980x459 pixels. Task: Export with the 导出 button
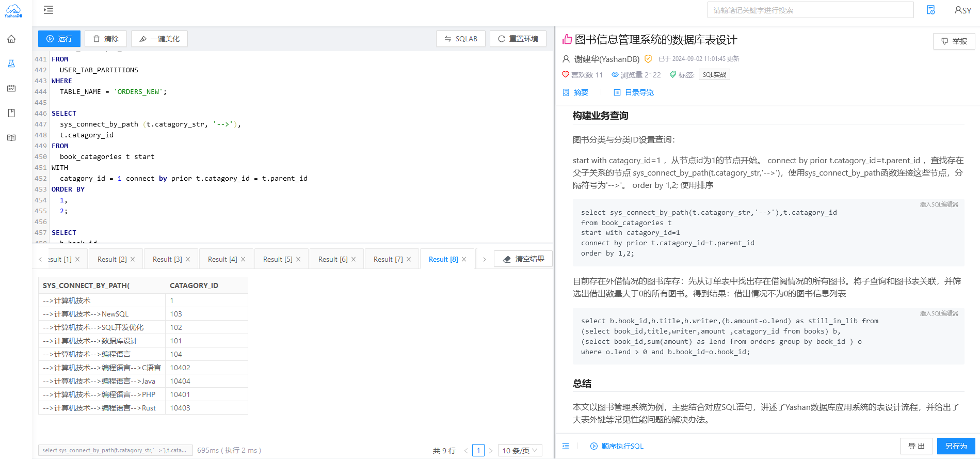coord(917,446)
